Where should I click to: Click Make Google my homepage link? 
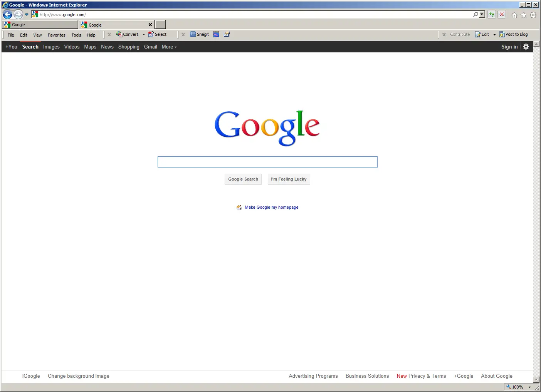271,207
